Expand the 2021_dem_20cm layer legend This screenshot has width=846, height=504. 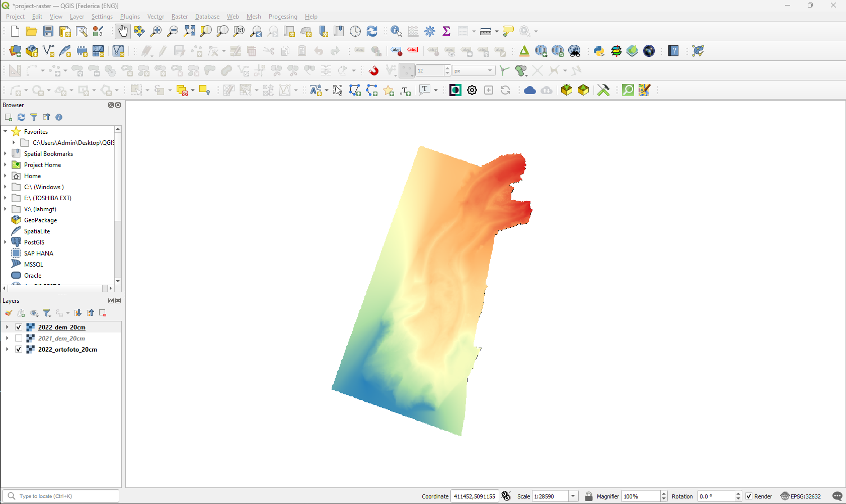pyautogui.click(x=7, y=339)
